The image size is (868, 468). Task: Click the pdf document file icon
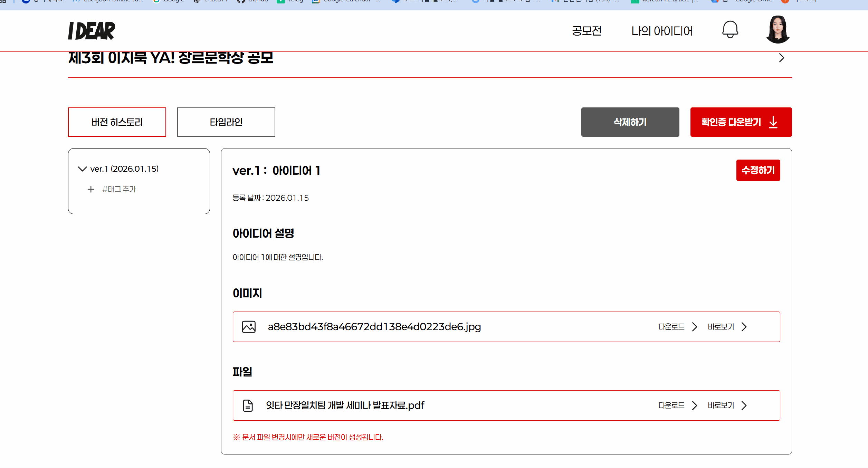[248, 405]
